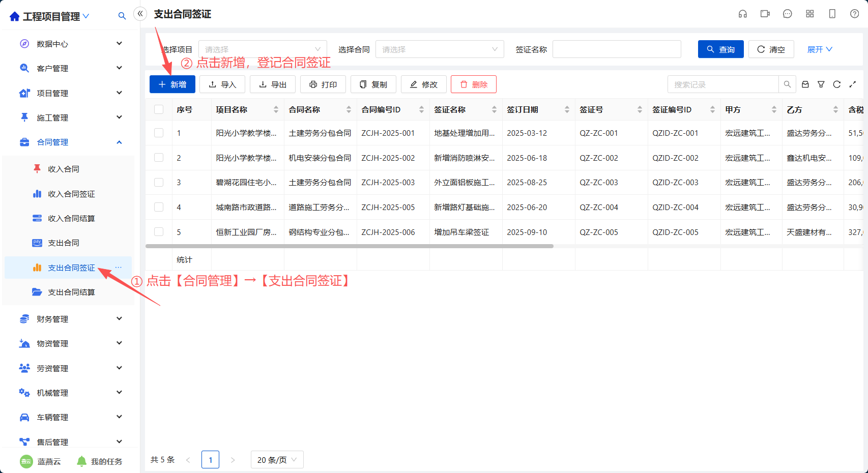Sort by 乙方 column sort arrows
The height and width of the screenshot is (473, 868).
835,109
